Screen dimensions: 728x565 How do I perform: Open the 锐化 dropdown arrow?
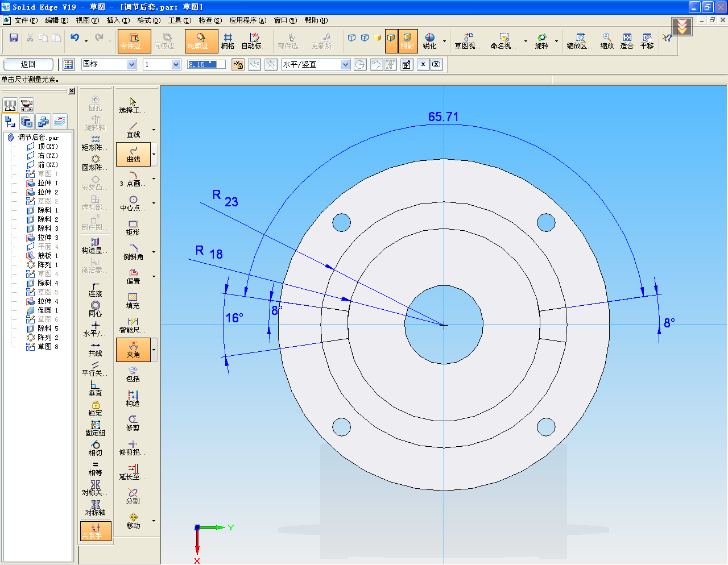click(x=444, y=41)
